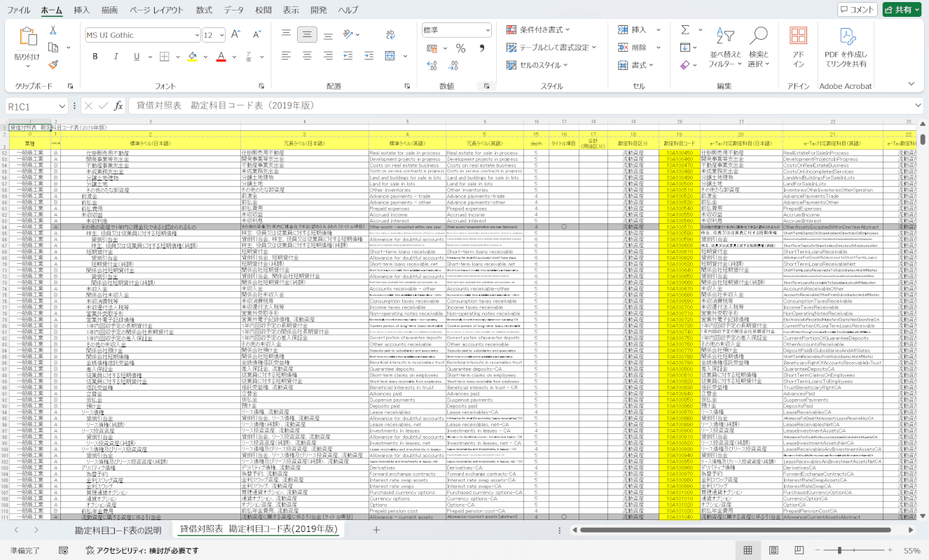Screen dimensions: 929x560
Task: Open Format as Table (テーブルとして書式設定) menu
Action: click(x=551, y=48)
